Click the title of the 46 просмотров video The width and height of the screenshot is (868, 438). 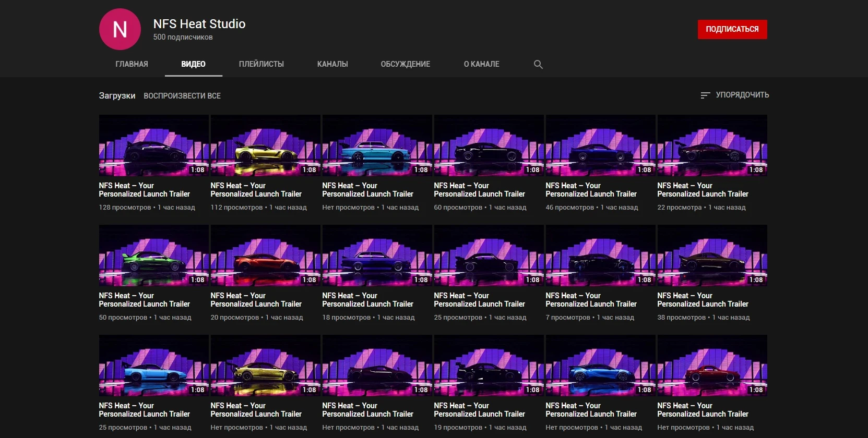click(591, 190)
